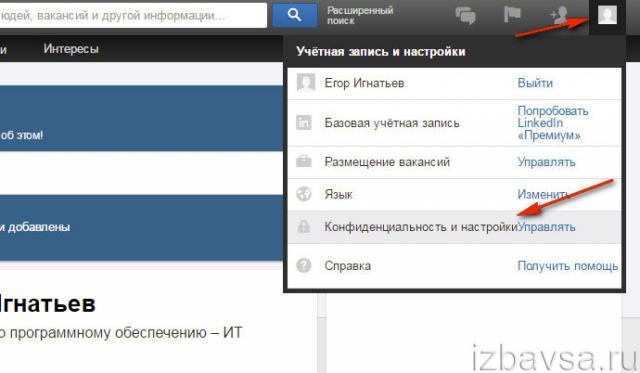The width and height of the screenshot is (640, 373).
Task: Click the globe icon beside Язык
Action: (304, 194)
